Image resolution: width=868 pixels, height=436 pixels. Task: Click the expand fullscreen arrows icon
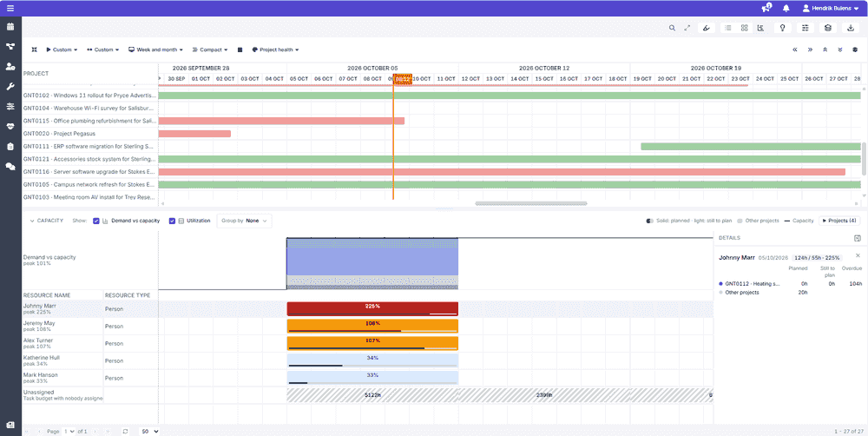tap(687, 28)
